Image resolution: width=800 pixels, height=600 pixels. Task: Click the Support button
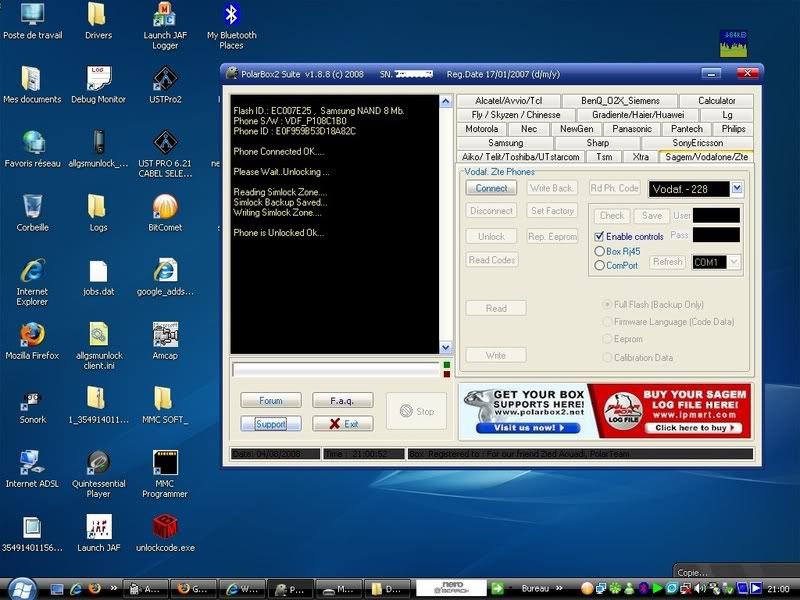click(x=270, y=423)
